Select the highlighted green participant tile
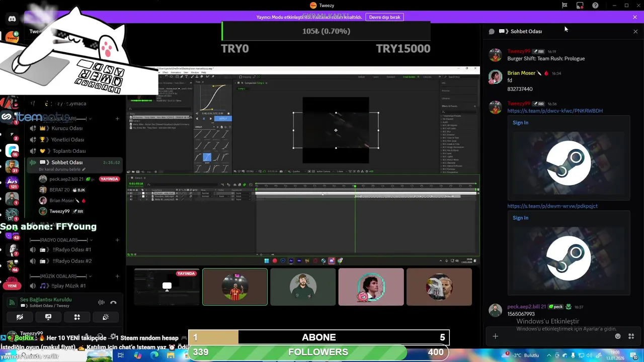Image resolution: width=644 pixels, height=362 pixels. pos(235,287)
